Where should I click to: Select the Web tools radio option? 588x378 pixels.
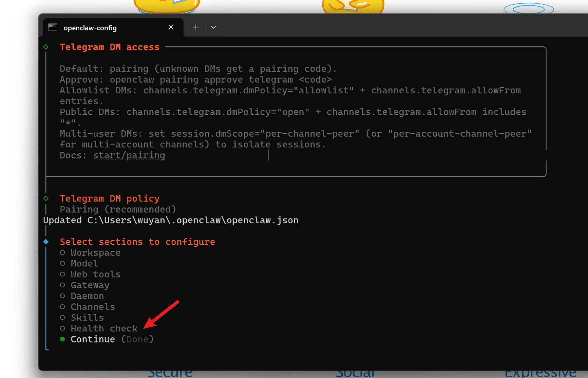point(63,274)
